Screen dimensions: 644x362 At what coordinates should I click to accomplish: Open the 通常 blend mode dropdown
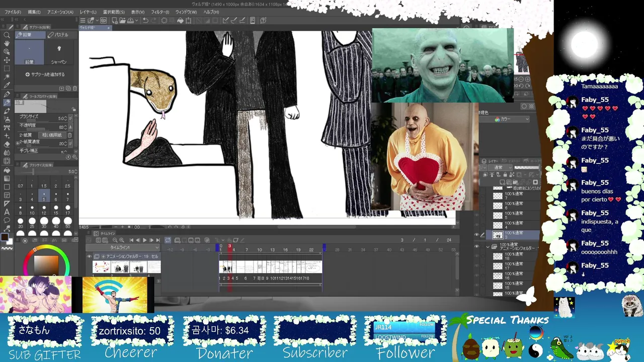(499, 167)
